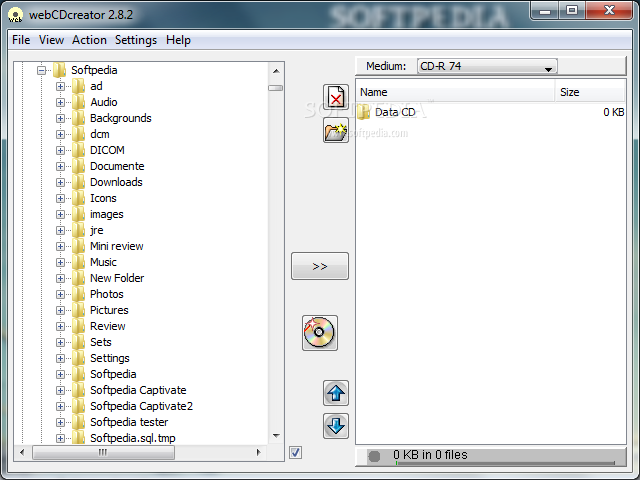Expand the DICOM folder
Screen dimensions: 640x480
(60, 150)
